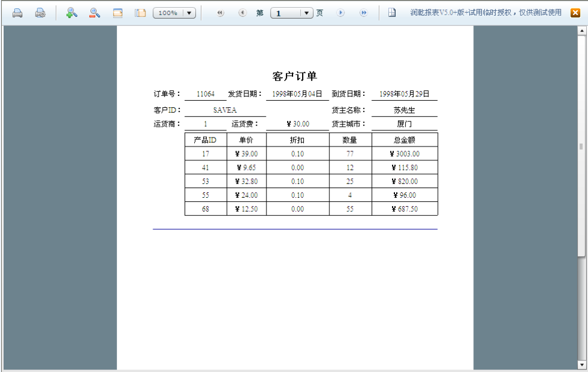Screen dimensions: 588x372
Task: Click product ID 53 cell
Action: pos(206,181)
